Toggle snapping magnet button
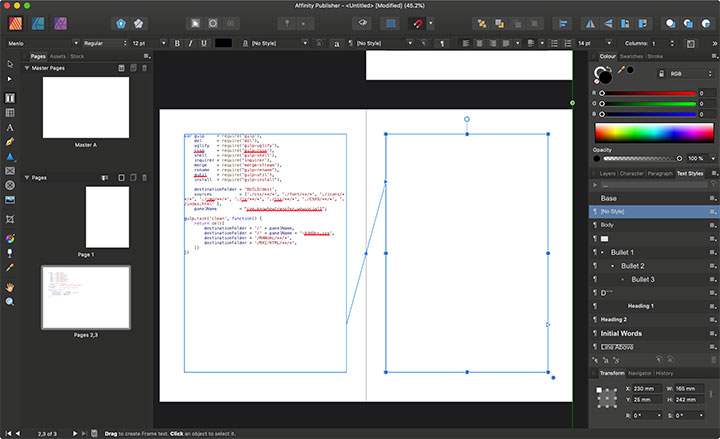The width and height of the screenshot is (720, 439). click(417, 23)
